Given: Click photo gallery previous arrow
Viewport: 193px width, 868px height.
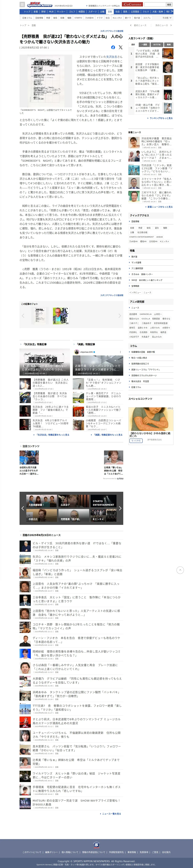Looking at the screenshot, I should click(23, 316).
